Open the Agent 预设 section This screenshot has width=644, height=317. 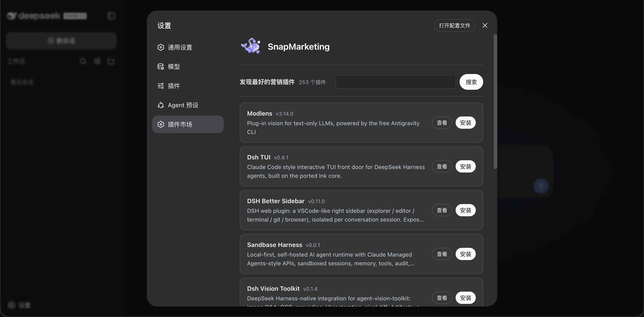188,105
